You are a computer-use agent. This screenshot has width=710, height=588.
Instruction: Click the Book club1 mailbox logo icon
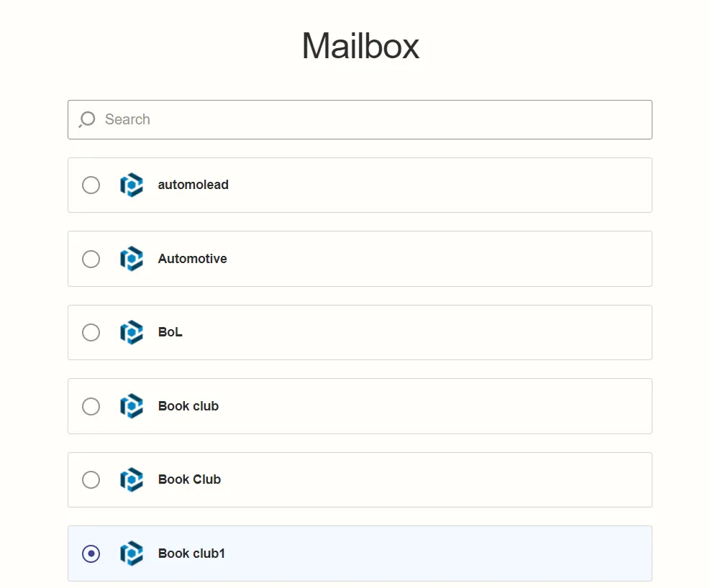pos(132,553)
